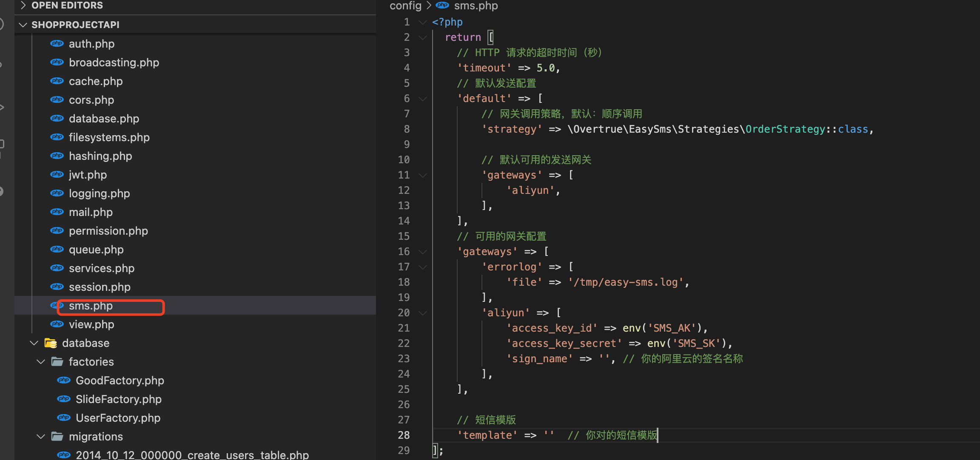Open auth.php from the file tree
The height and width of the screenshot is (460, 980).
(x=91, y=44)
